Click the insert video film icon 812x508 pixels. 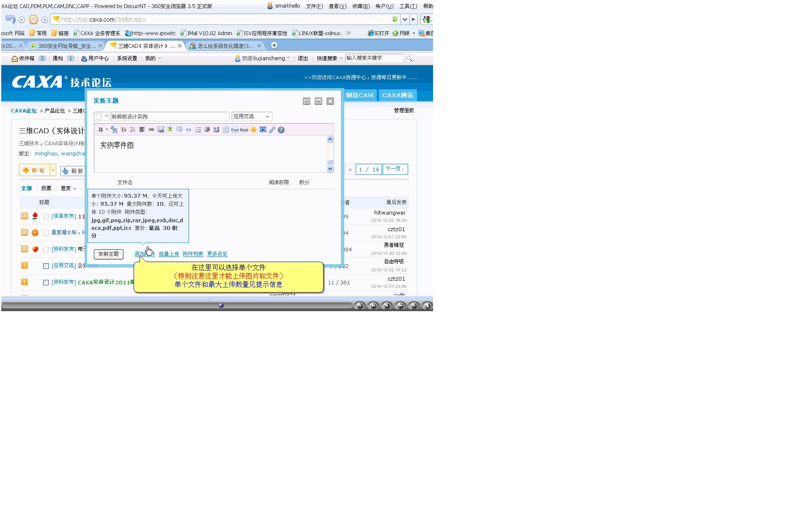tap(263, 130)
